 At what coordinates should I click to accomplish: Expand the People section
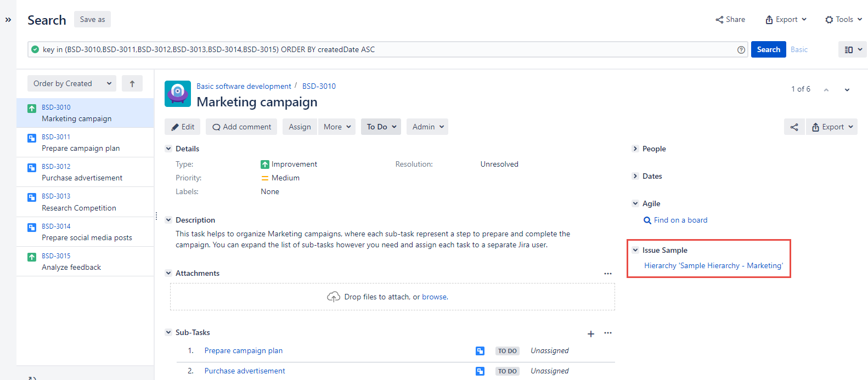pos(635,149)
